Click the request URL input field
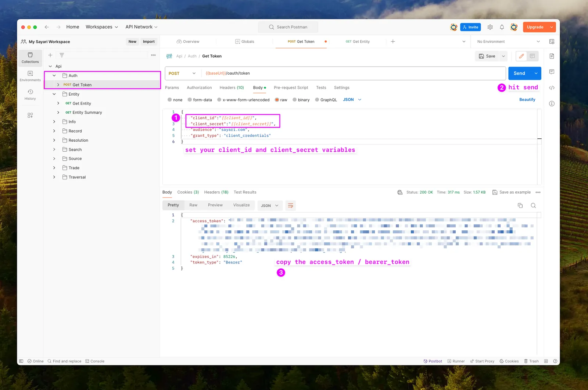 pos(353,73)
